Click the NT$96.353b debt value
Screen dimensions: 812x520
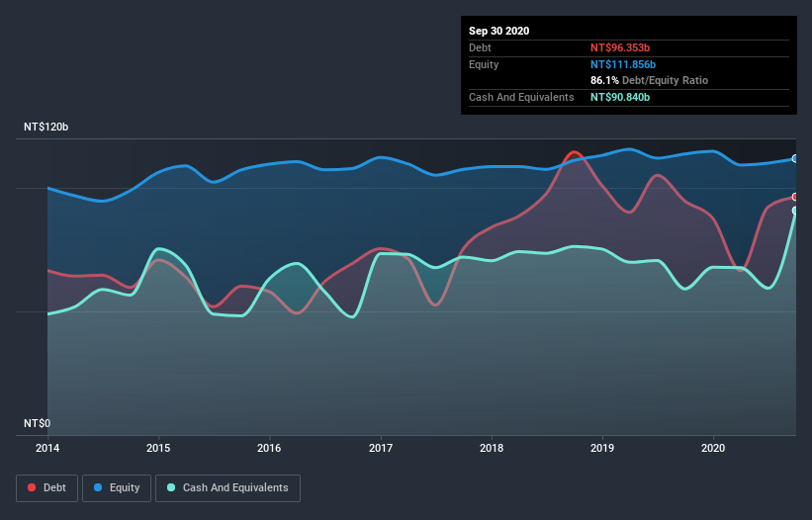coord(620,47)
